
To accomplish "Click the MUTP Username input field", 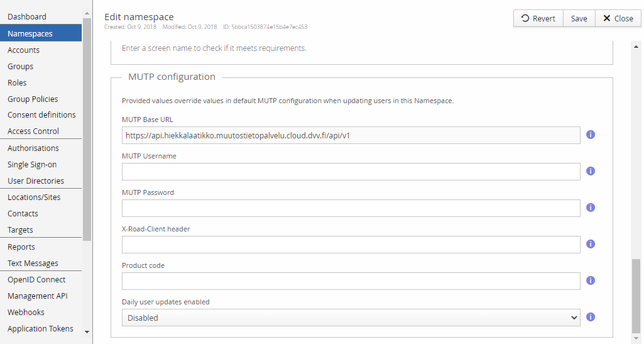I will point(351,172).
